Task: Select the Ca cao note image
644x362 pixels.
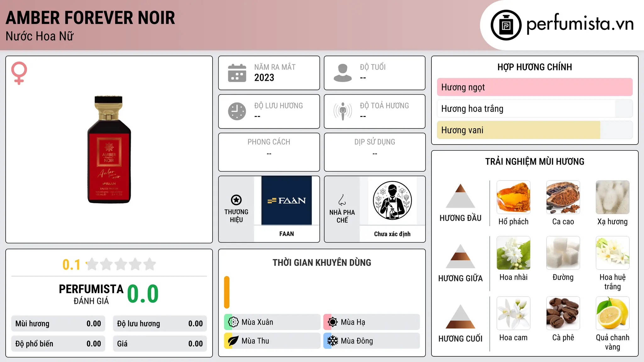Action: point(563,197)
